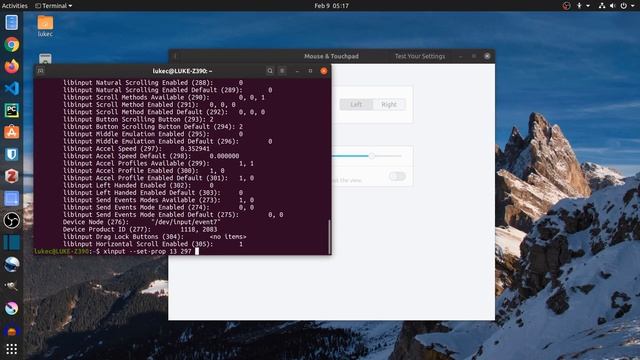Screen dimensions: 640x360
Task: Click new tab icon in terminal header
Action: click(x=40, y=71)
